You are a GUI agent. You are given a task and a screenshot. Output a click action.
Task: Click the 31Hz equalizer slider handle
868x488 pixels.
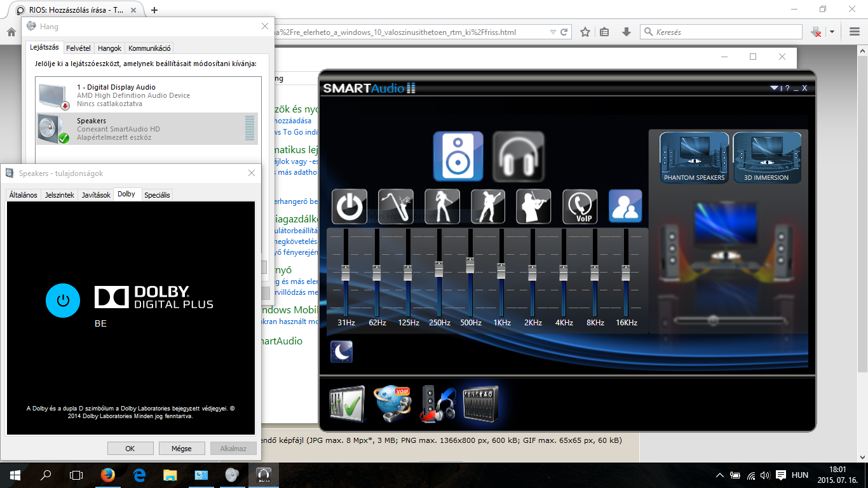(x=346, y=273)
